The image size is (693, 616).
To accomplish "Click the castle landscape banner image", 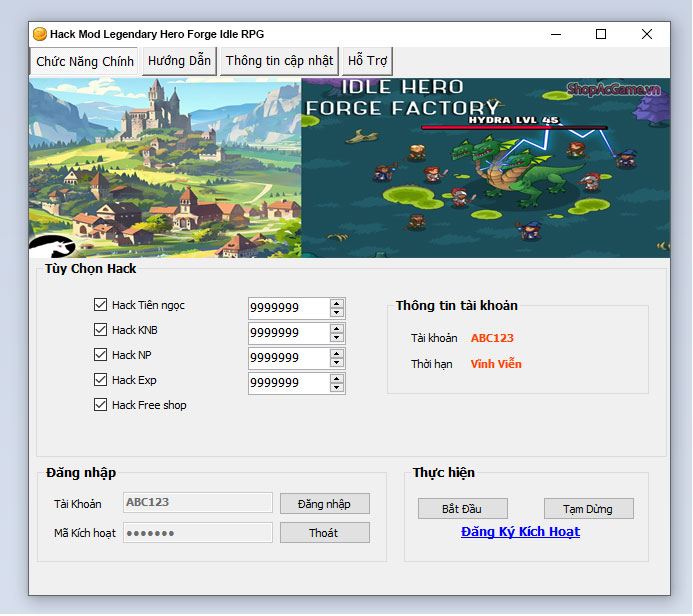I will point(165,168).
